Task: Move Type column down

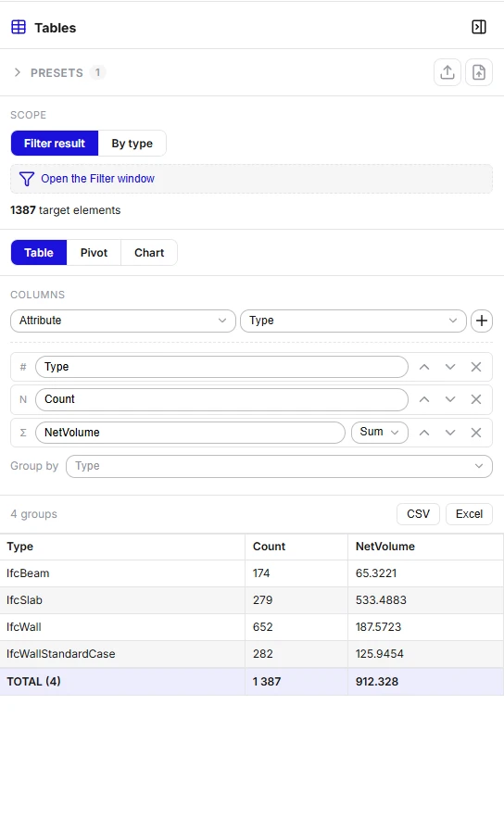Action: (x=450, y=367)
